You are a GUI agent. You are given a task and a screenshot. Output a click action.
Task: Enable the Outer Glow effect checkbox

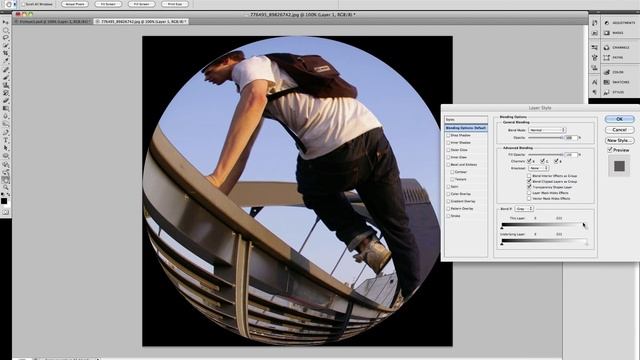click(x=448, y=150)
